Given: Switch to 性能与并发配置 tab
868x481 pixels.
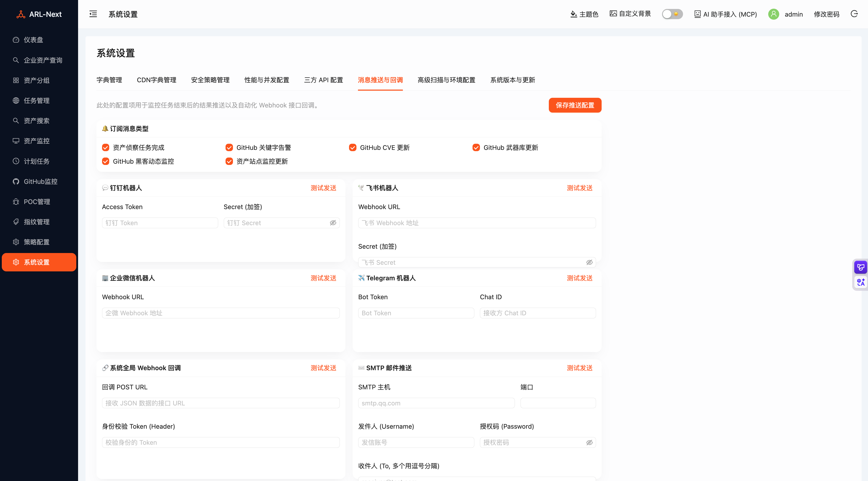Looking at the screenshot, I should pos(267,80).
